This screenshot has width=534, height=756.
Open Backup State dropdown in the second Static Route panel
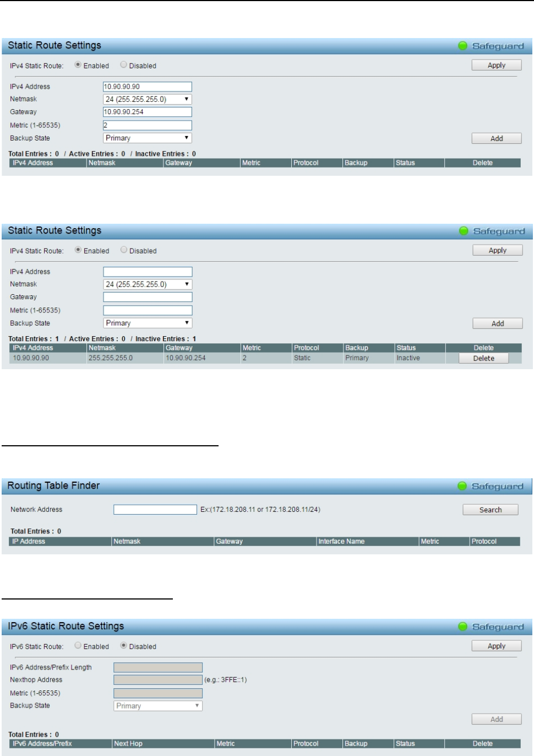point(148,323)
